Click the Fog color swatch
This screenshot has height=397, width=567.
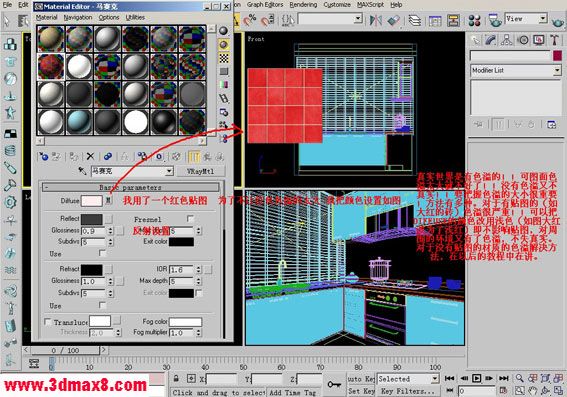coord(185,321)
